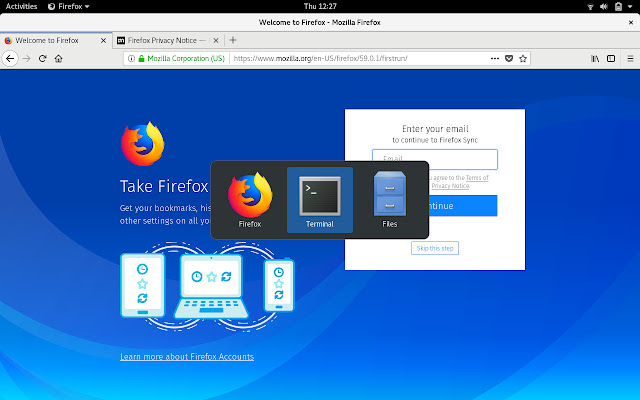Click the phone device illustration

(279, 285)
